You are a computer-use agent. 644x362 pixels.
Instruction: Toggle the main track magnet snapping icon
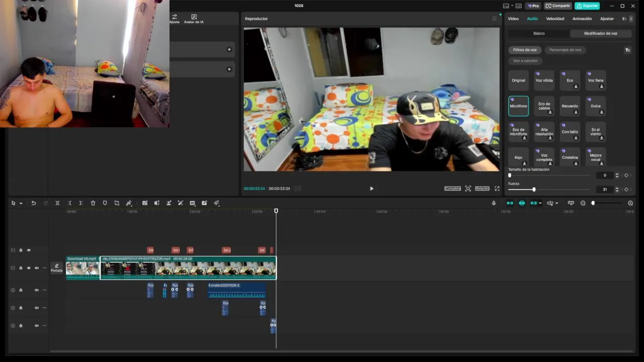510,203
